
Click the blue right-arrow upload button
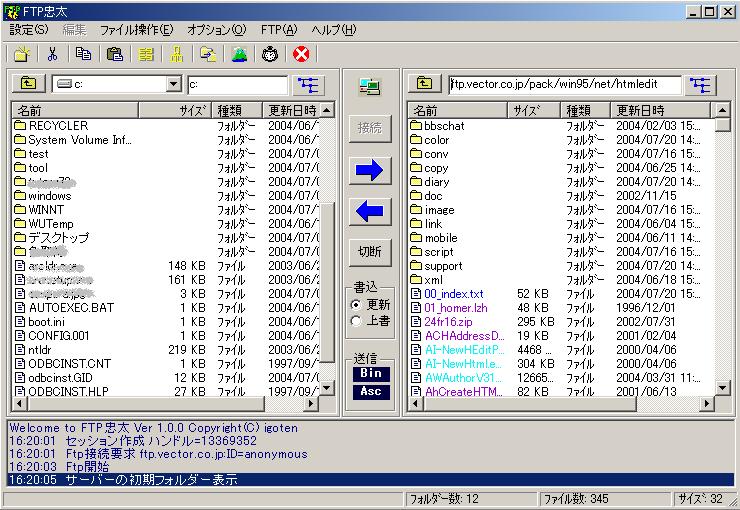tap(370, 170)
